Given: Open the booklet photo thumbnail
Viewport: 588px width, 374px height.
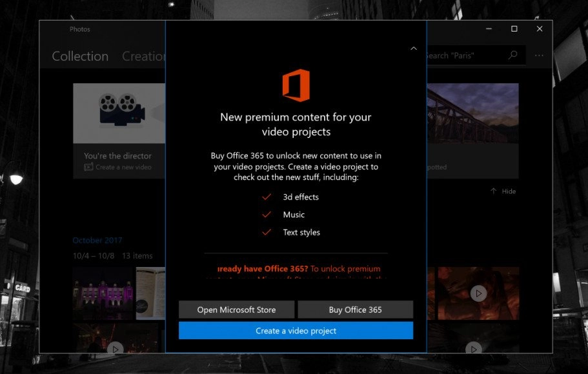Looking at the screenshot, I should pyautogui.click(x=150, y=293).
